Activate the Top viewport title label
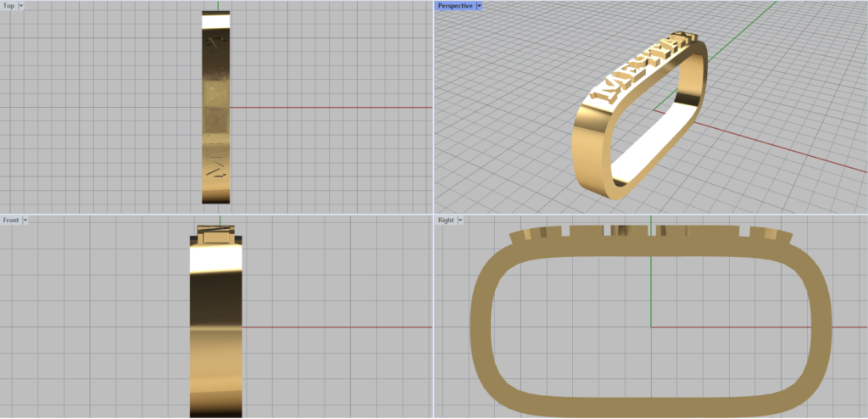Viewport: 868px width, 419px height. [x=8, y=6]
